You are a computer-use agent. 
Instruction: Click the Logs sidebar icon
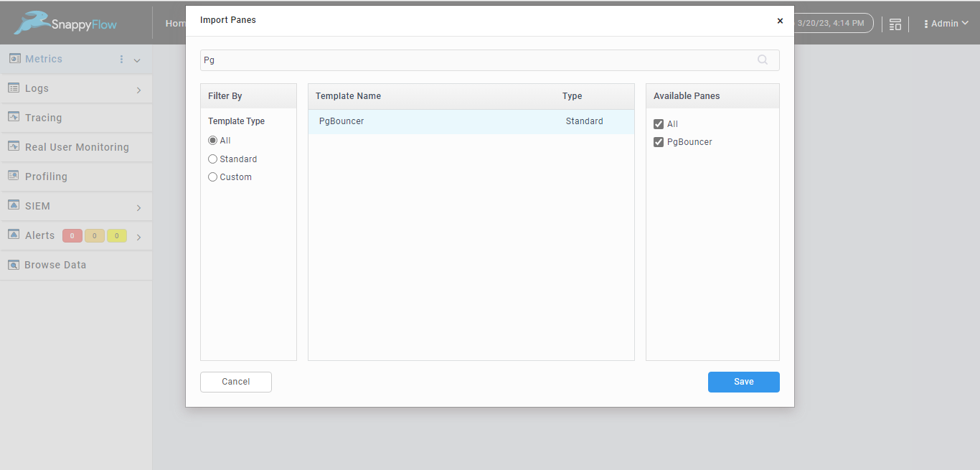pos(13,88)
